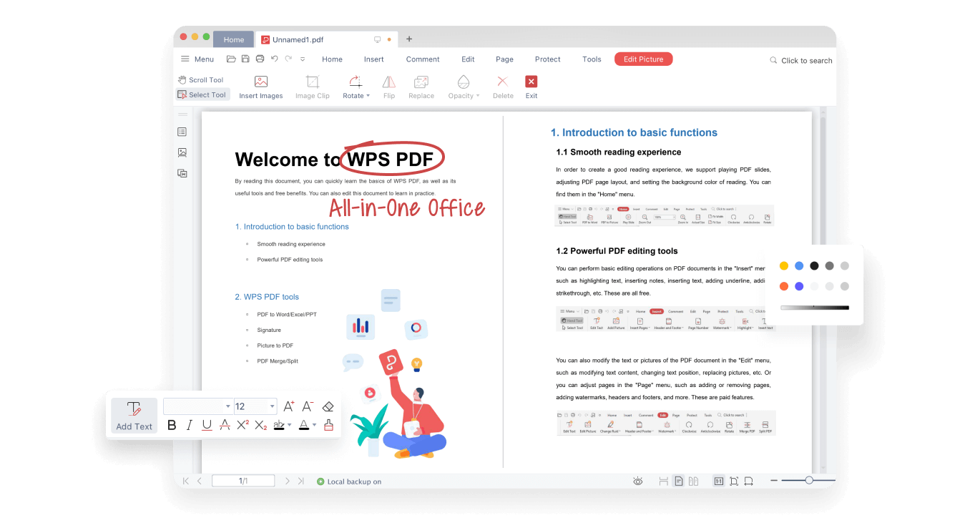
Task: Switch to double page view in status bar
Action: pyautogui.click(x=692, y=481)
